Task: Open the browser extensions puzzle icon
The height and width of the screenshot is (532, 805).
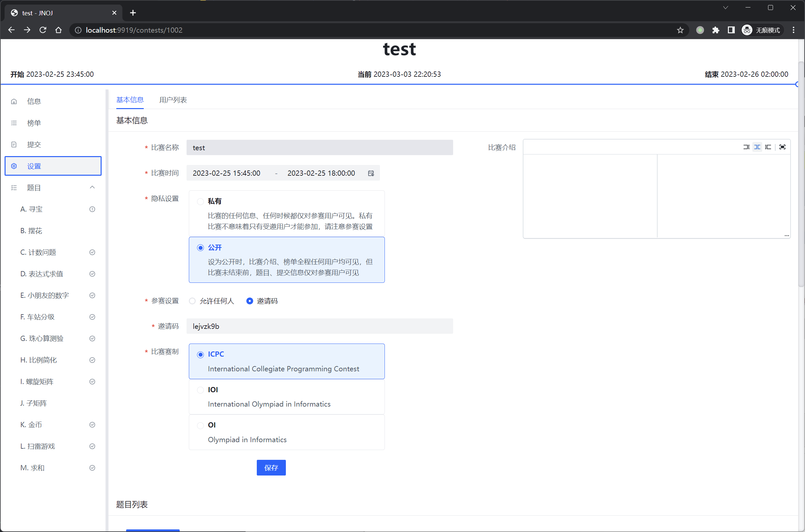Action: point(716,30)
